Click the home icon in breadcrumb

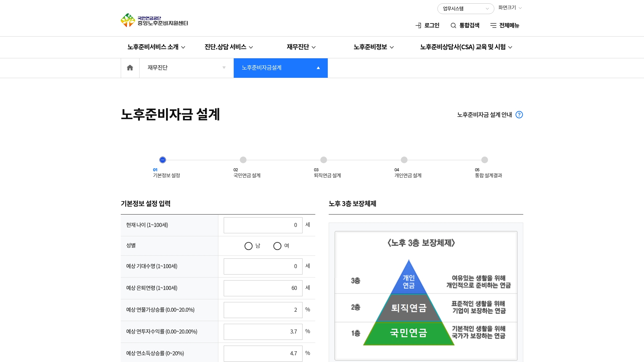[130, 68]
